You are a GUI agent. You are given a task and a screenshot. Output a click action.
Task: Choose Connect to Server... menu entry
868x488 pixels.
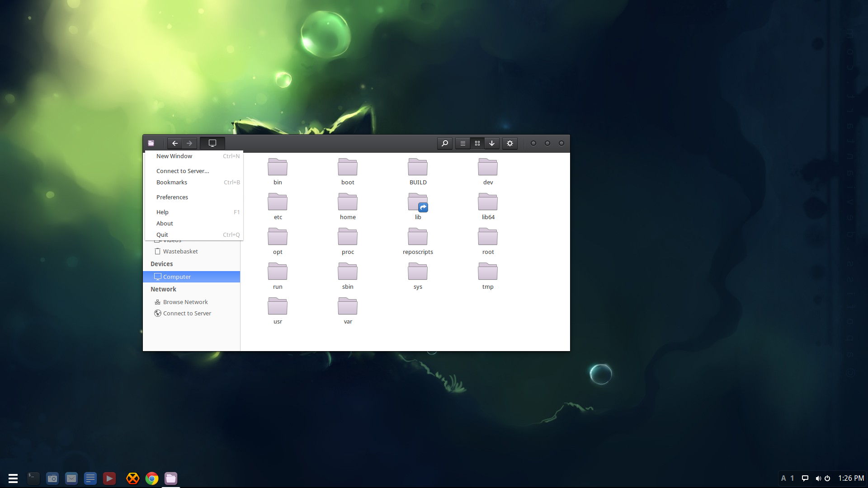pos(194,171)
